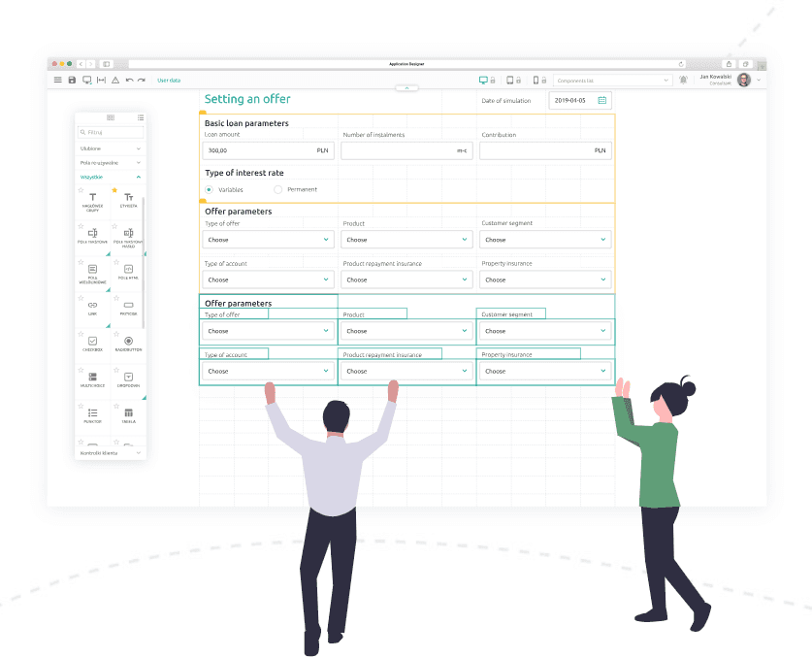Pick the Link component

pyautogui.click(x=93, y=308)
